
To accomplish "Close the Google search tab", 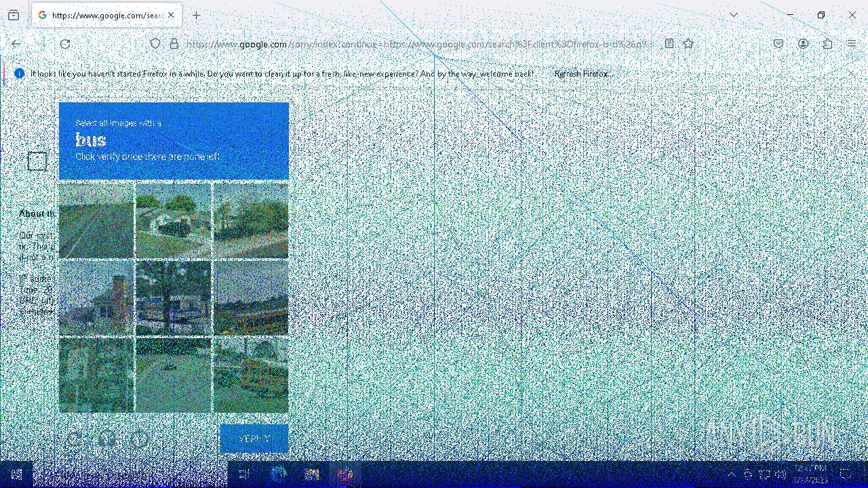I will click(171, 15).
